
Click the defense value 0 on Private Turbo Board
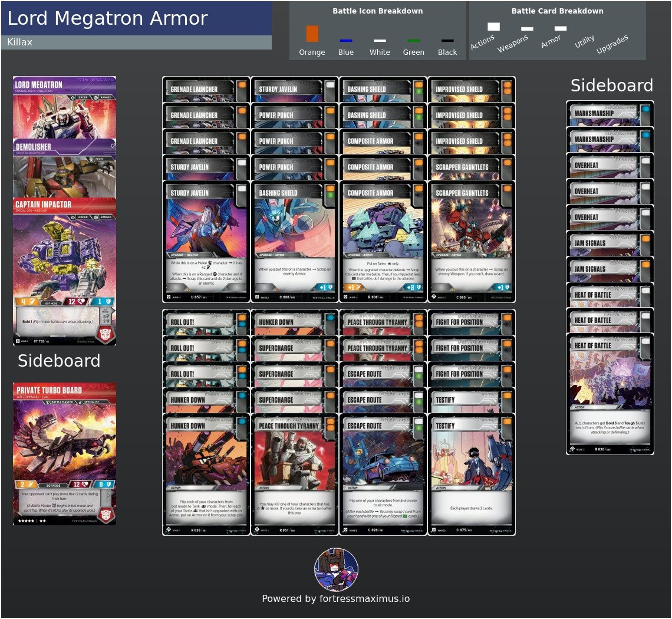(104, 485)
